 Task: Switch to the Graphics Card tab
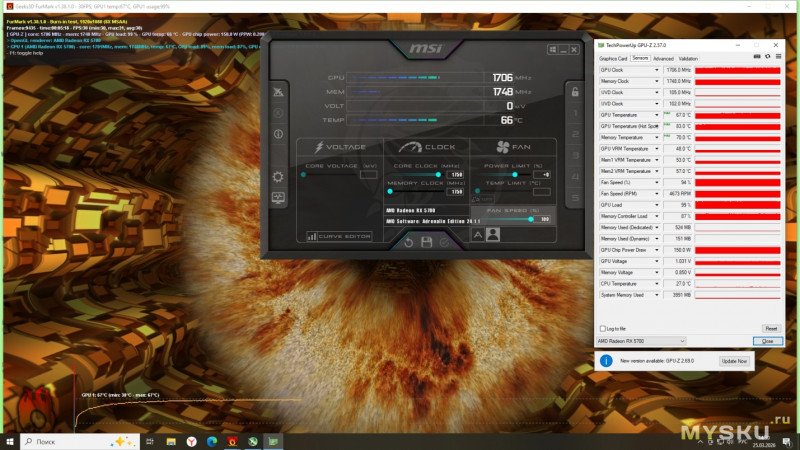point(612,58)
